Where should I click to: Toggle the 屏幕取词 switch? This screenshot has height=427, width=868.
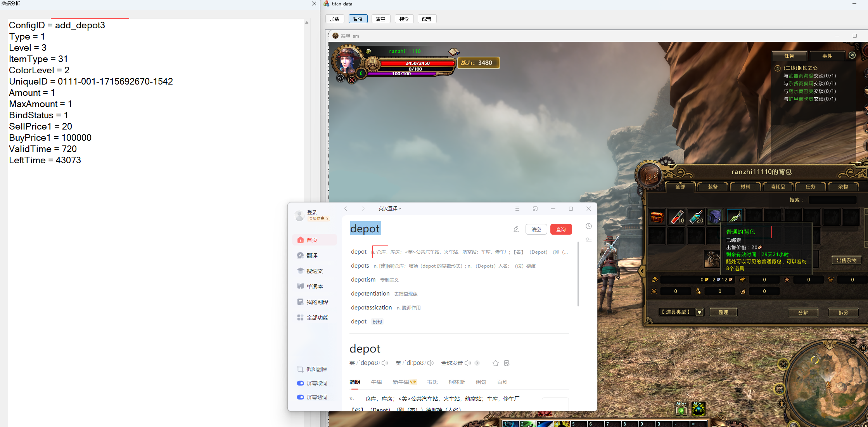pyautogui.click(x=301, y=383)
